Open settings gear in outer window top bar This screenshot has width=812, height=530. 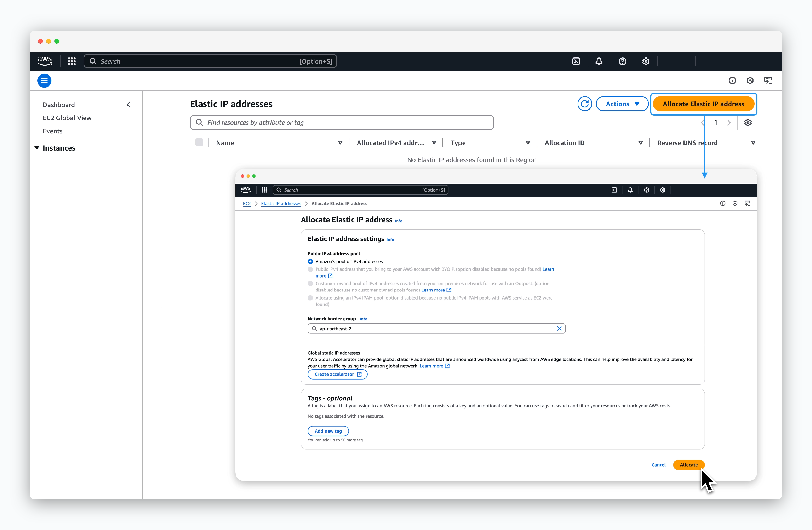pyautogui.click(x=646, y=61)
